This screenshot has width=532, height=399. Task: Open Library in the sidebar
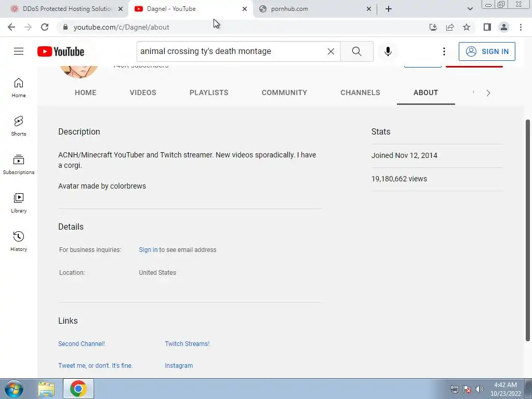tap(19, 203)
